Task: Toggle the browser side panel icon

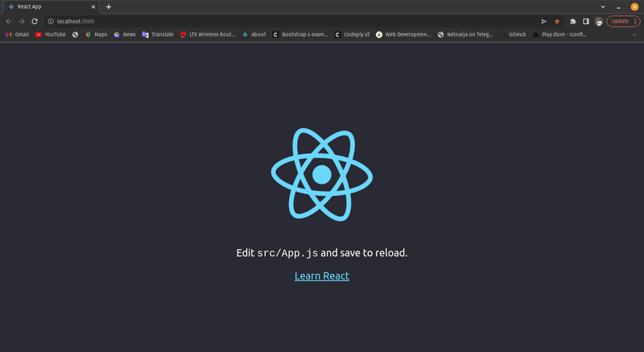Action: point(586,22)
